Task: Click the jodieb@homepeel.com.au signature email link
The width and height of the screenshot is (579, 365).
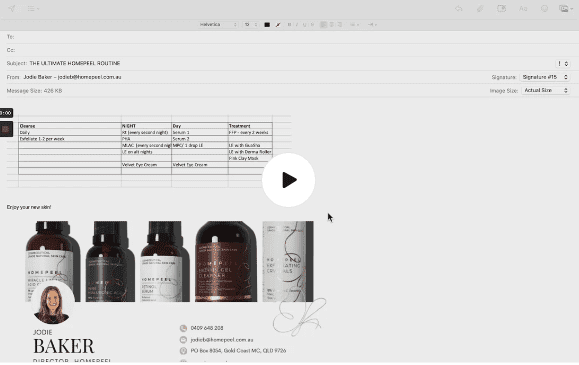Action: 222,340
